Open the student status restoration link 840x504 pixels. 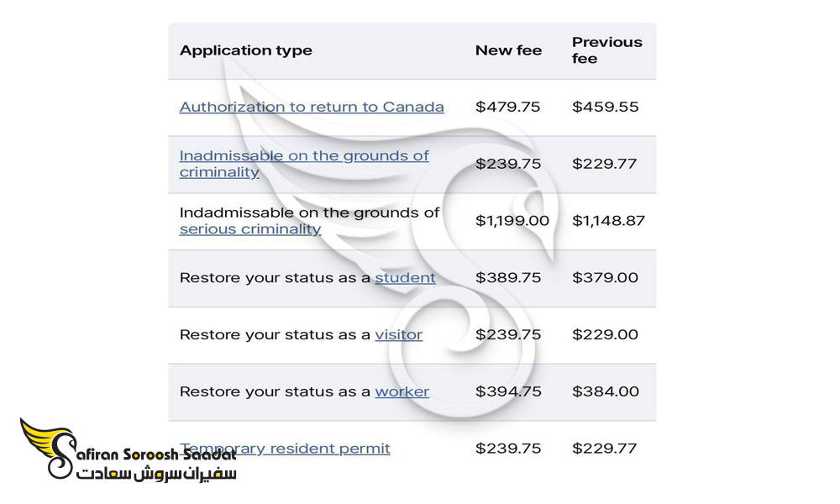(x=405, y=277)
